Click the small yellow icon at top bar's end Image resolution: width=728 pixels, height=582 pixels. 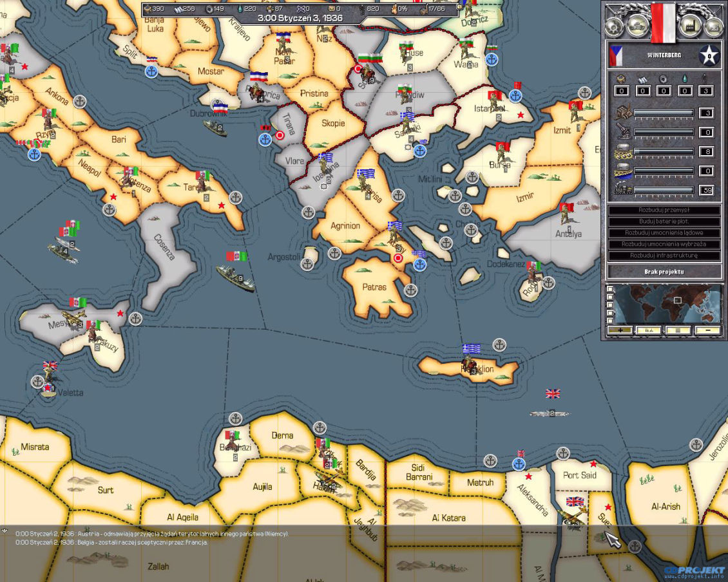[x=459, y=7]
